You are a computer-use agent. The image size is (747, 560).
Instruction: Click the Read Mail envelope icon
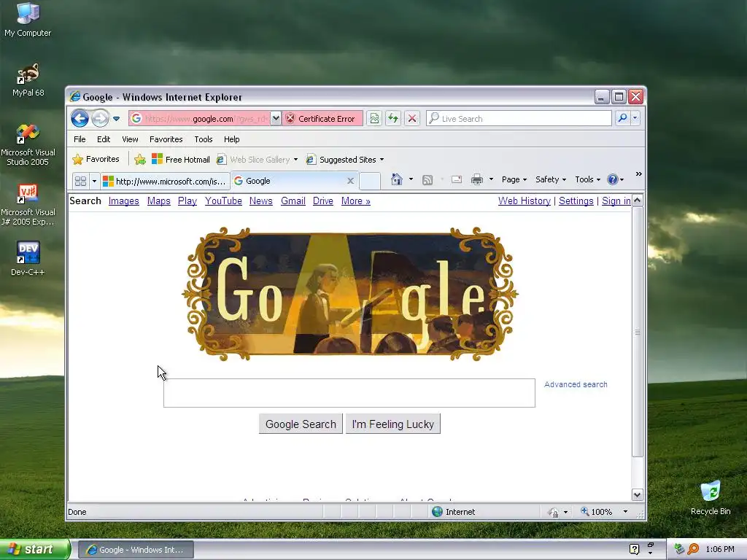pos(457,179)
